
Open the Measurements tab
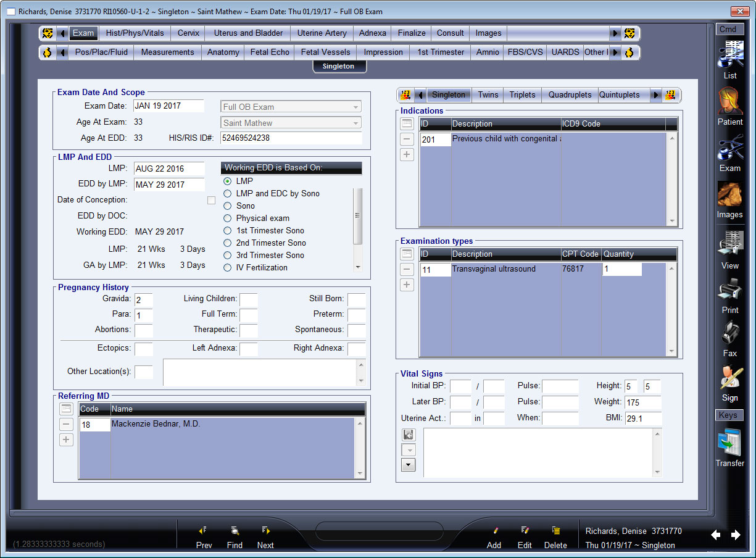[167, 52]
